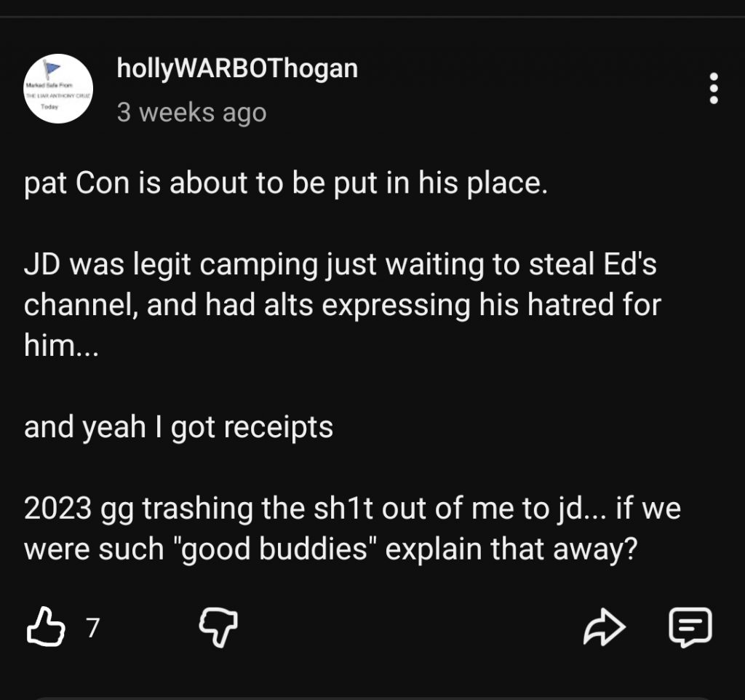Screen dimensions: 745x700
Task: Click the "Marked Safe From" avatar text
Action: pos(45,85)
